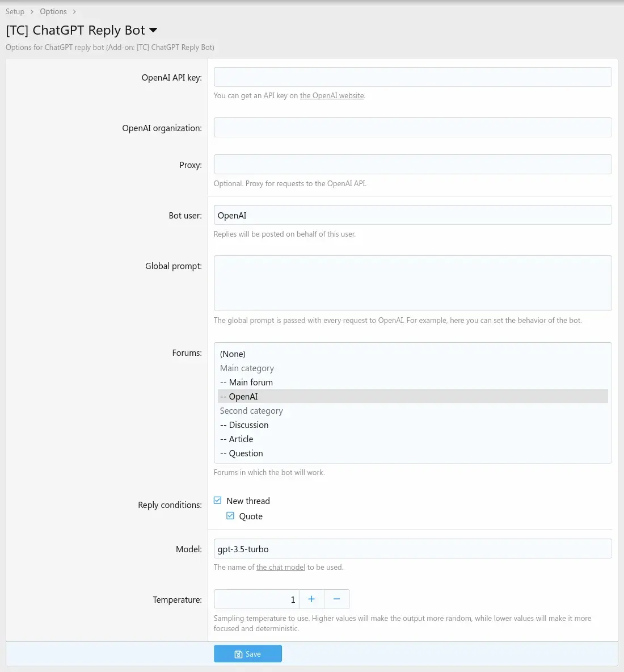This screenshot has height=672, width=624.
Task: Open the Setup breadcrumb link
Action: click(x=15, y=11)
